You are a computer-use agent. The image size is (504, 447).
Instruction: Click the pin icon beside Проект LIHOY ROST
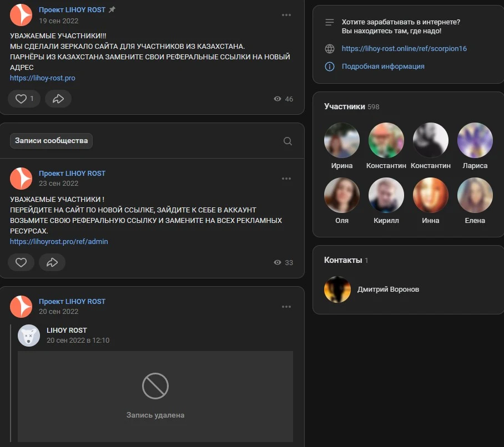click(112, 9)
